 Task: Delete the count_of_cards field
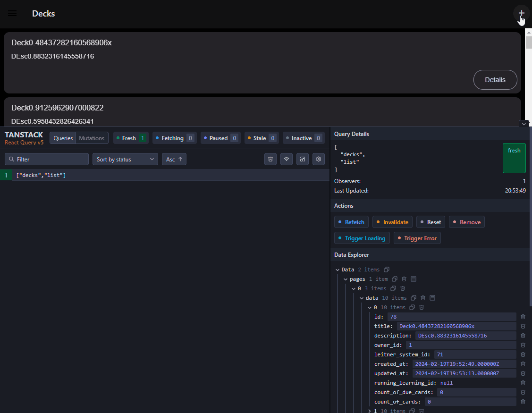[x=523, y=402]
